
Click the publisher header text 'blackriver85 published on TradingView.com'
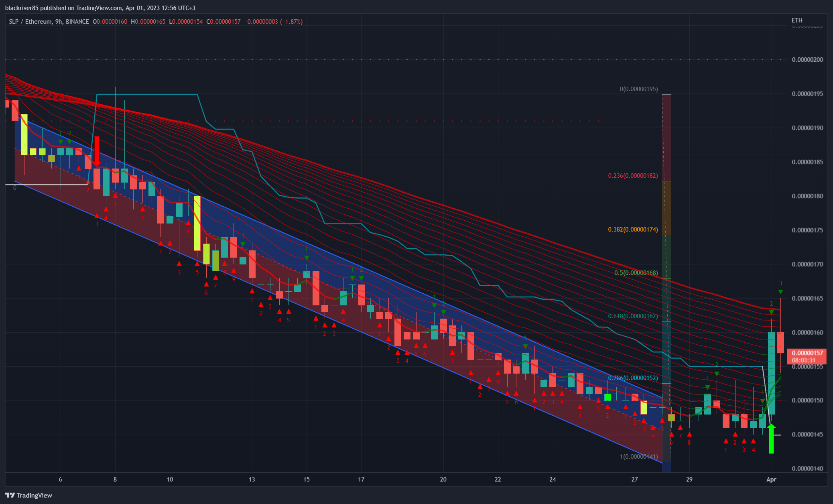coord(64,8)
